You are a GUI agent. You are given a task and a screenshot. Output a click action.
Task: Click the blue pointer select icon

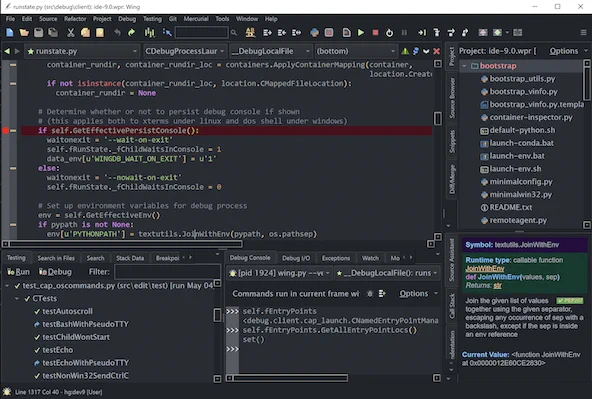click(x=167, y=33)
